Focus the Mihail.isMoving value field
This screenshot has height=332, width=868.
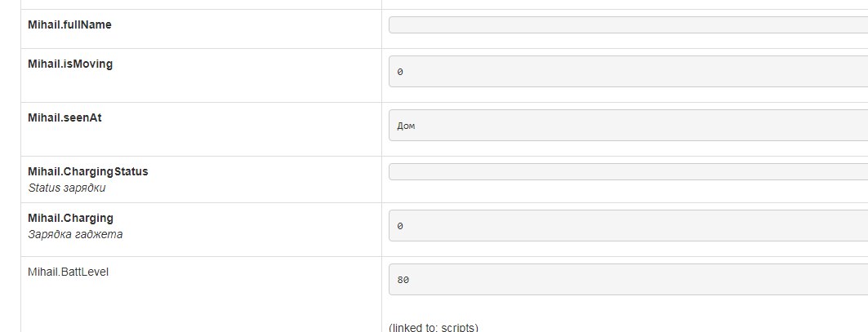(x=627, y=72)
